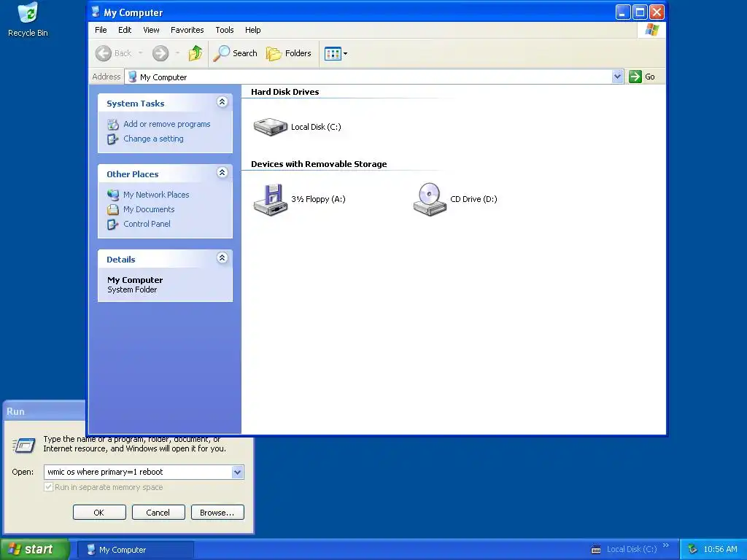Toggle the Folders pane button
The height and width of the screenshot is (560, 747).
coord(289,53)
